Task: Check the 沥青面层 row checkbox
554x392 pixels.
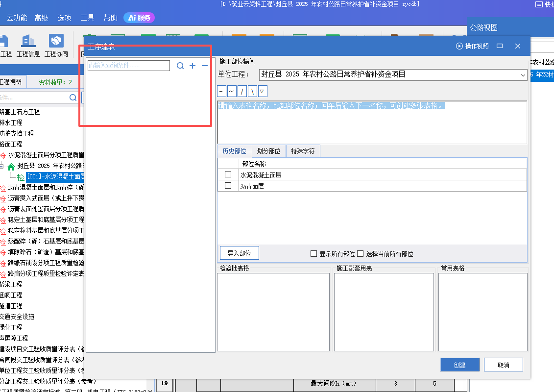Action: tap(228, 186)
